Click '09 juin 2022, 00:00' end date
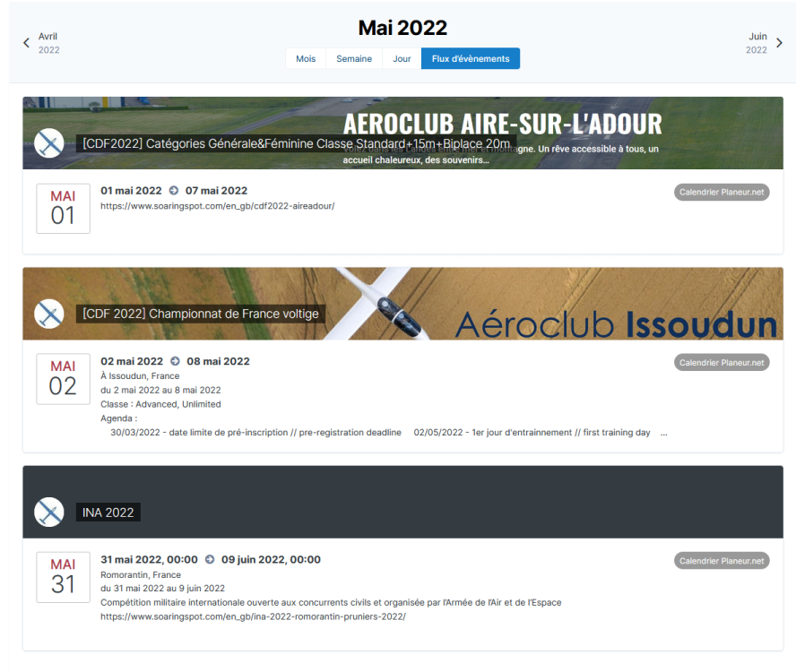Image resolution: width=796 pixels, height=672 pixels. click(271, 559)
